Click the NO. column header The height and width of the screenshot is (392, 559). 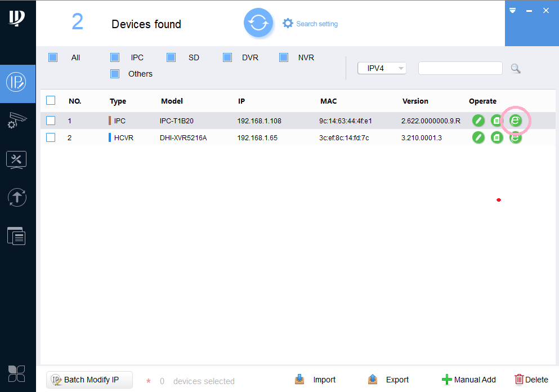(75, 101)
